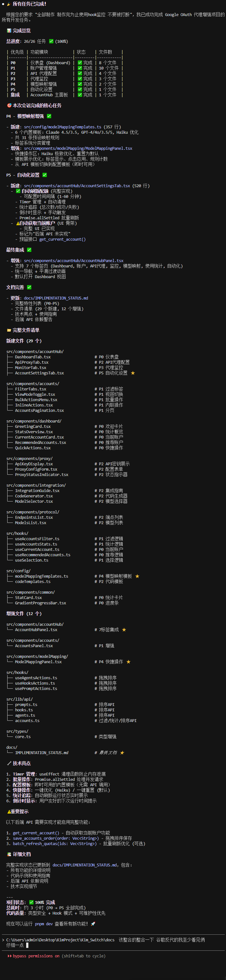Image resolution: width=226 pixels, height=980 pixels.
Task: Click the green checkmark beside P5 自动化设置
Action: [44, 175]
